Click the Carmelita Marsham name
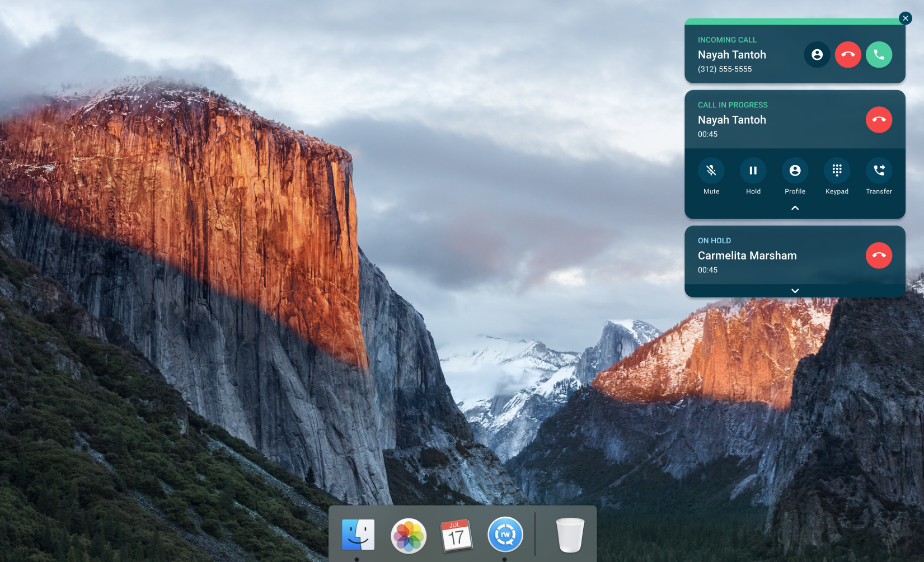The height and width of the screenshot is (562, 924). point(747,256)
